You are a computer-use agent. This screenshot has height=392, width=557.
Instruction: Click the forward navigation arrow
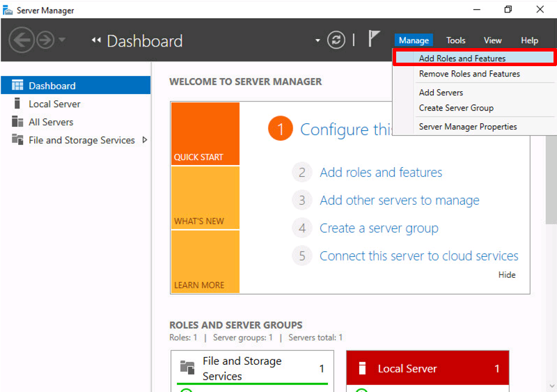(x=45, y=40)
